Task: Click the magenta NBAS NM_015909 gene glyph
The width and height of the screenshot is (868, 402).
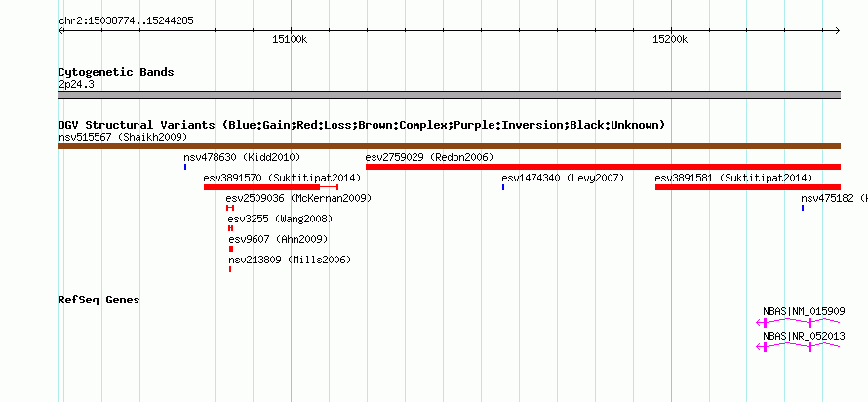Action: 798,322
